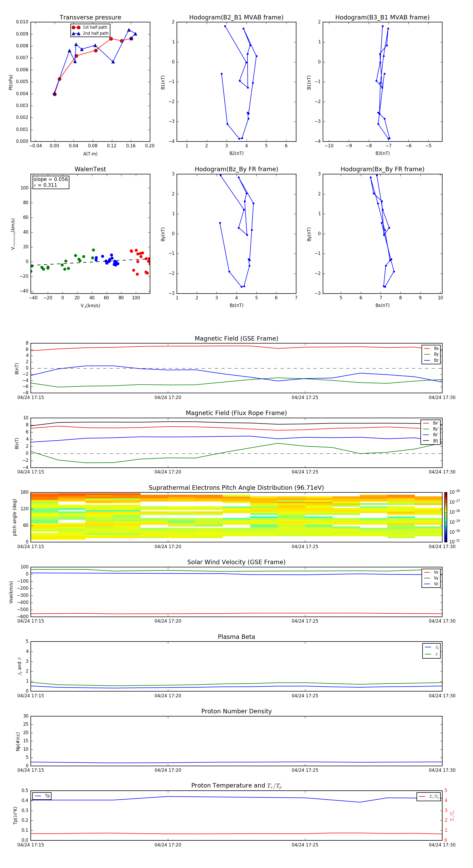473x868 pixels.
Task: Click the Bx' legend entry in Flux Rope plot
Action: click(431, 423)
